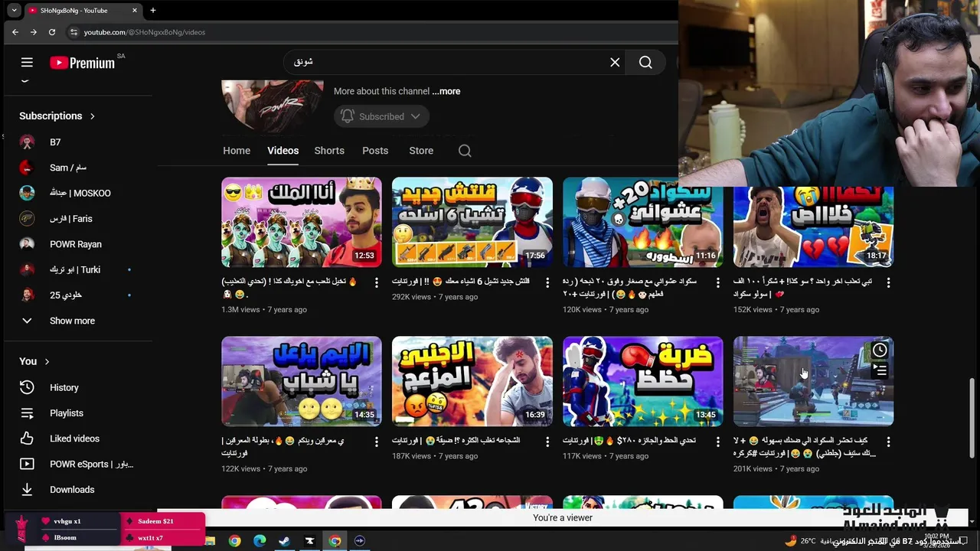Play the 13:45 video thumbnail
Viewport: 980px width, 551px height.
pos(642,381)
